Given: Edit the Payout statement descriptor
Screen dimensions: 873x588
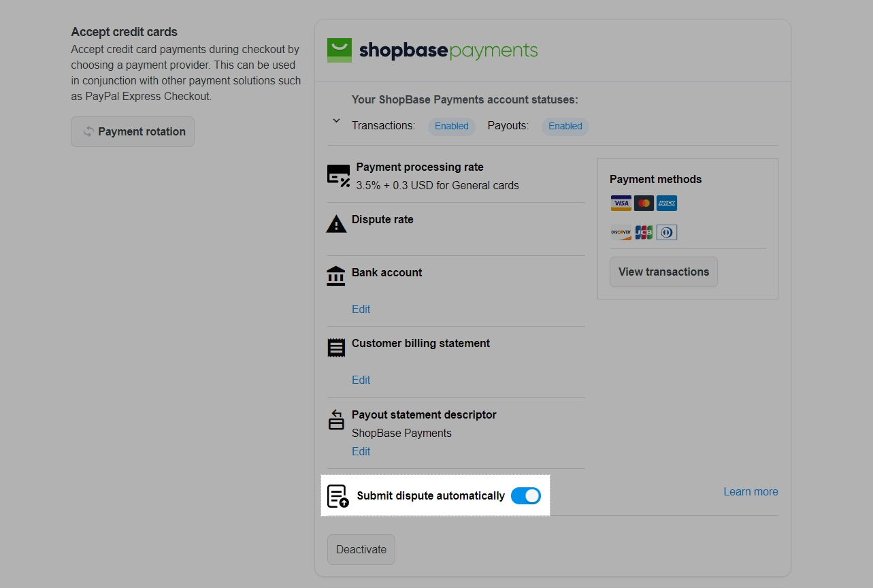Looking at the screenshot, I should tap(361, 451).
